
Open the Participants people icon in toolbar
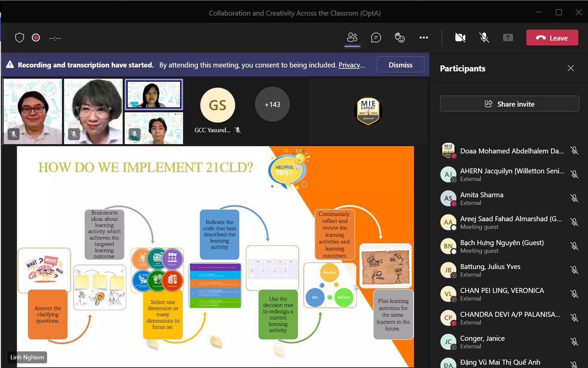click(x=352, y=38)
